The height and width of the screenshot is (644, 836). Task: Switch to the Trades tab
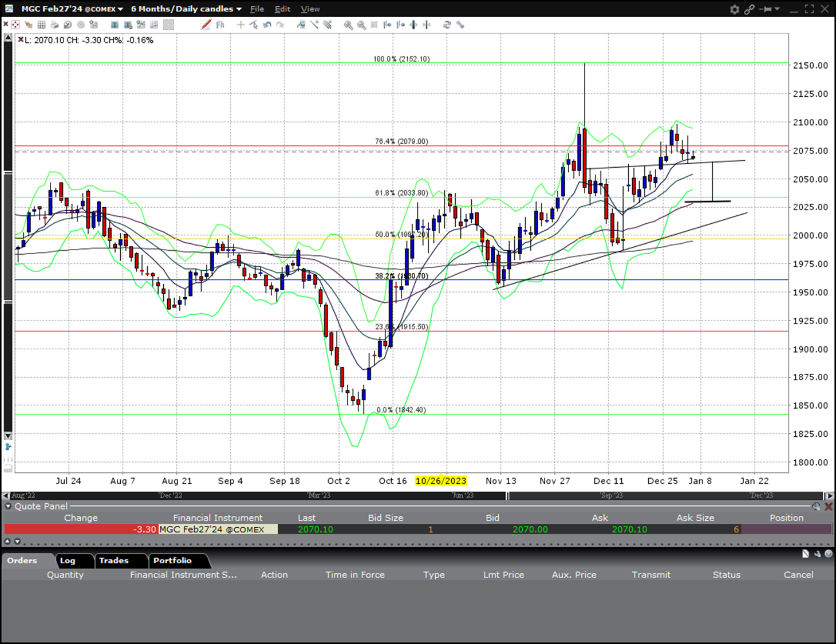[x=113, y=560]
